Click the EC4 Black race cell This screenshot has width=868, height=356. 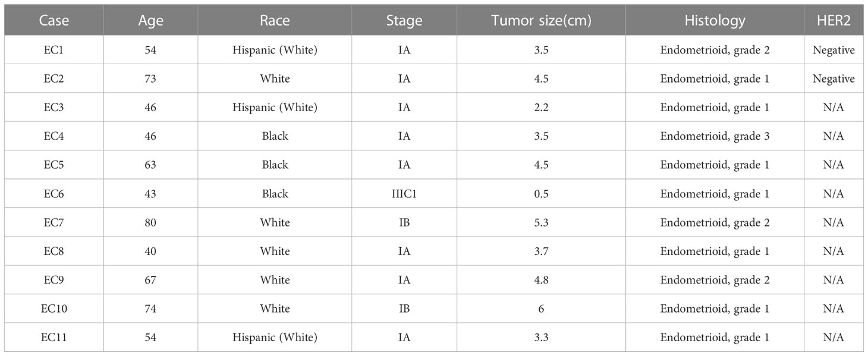pos(275,136)
